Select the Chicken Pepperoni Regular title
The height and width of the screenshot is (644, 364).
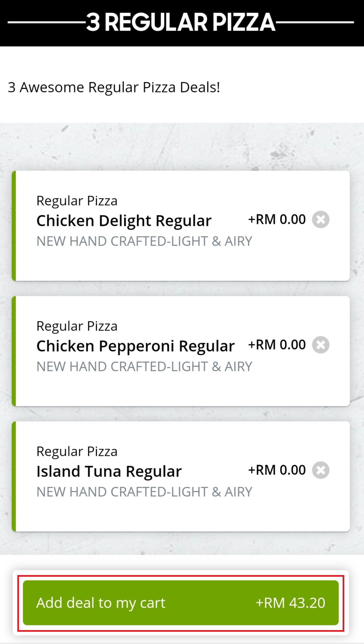click(x=135, y=346)
